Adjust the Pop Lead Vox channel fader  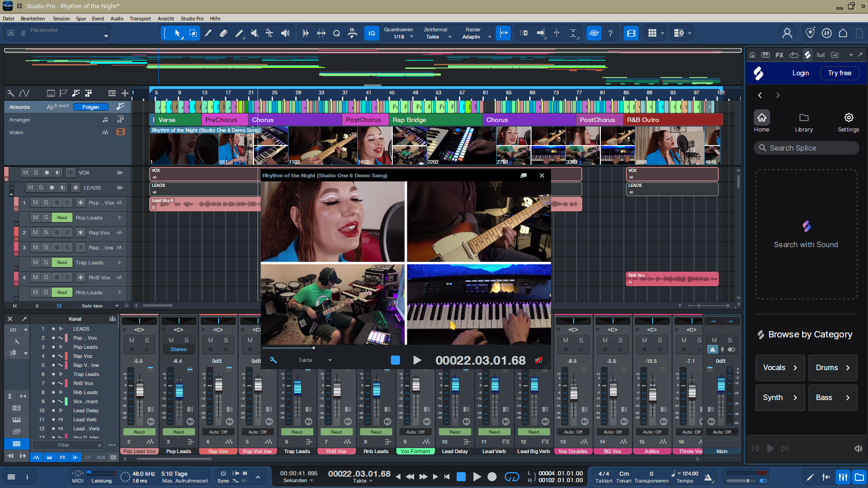coord(140,390)
